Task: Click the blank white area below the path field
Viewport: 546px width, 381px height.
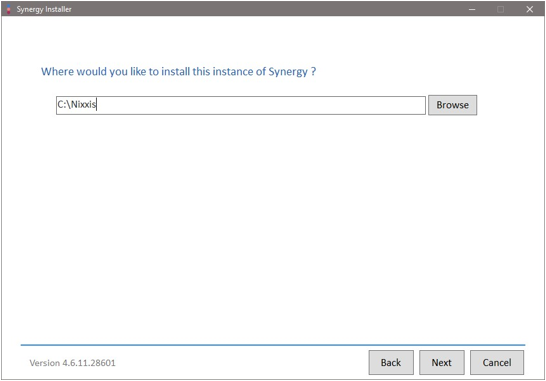Action: (273, 226)
